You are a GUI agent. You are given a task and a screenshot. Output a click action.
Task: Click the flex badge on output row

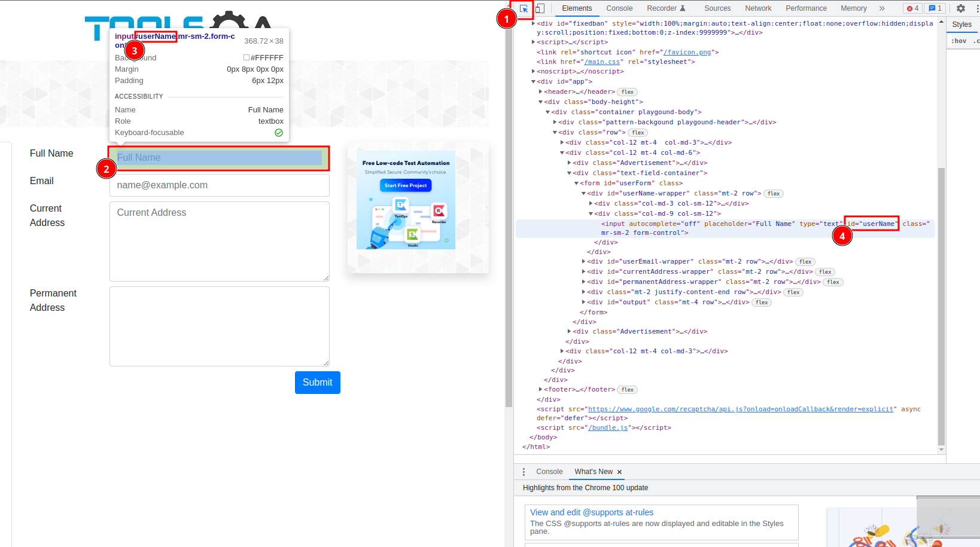click(762, 302)
